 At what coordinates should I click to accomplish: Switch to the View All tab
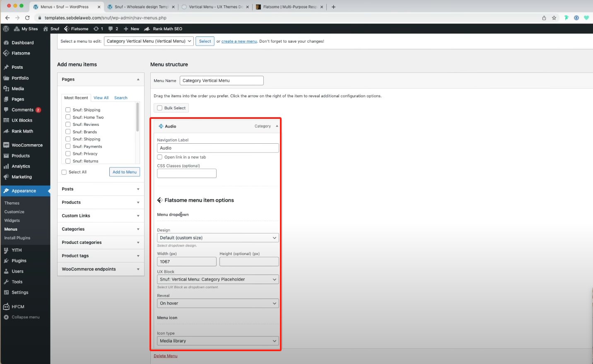pos(101,98)
